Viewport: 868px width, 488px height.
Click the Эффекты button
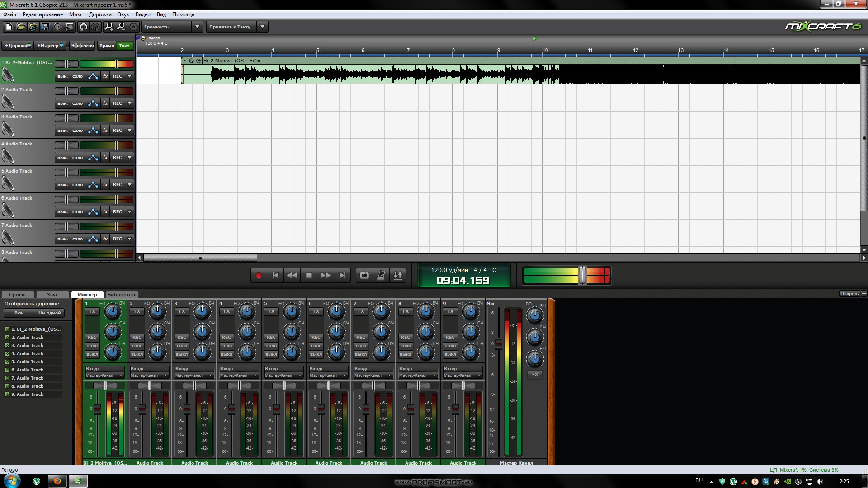point(82,46)
